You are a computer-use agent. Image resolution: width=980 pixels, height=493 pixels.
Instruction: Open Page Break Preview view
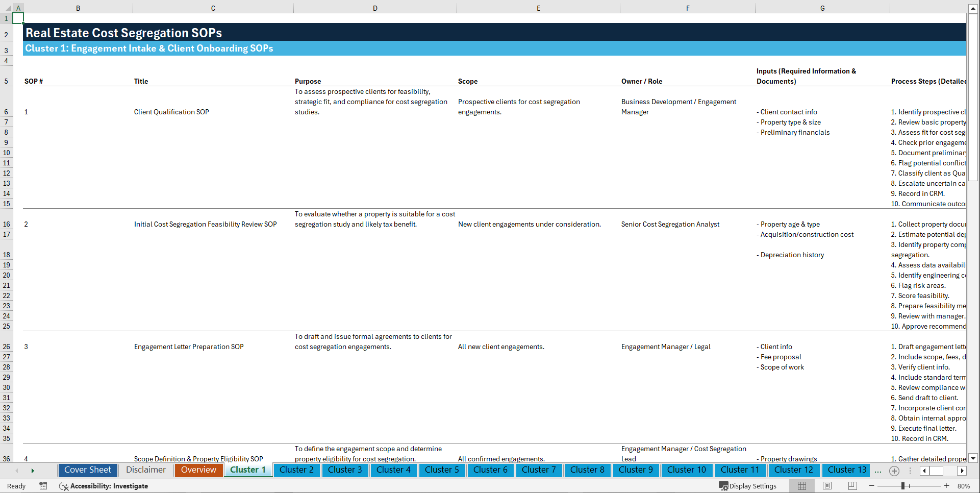[852, 486]
